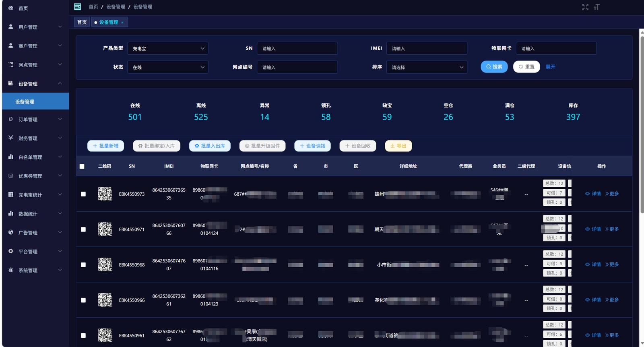Select the 设备管理 submenu item

click(35, 101)
